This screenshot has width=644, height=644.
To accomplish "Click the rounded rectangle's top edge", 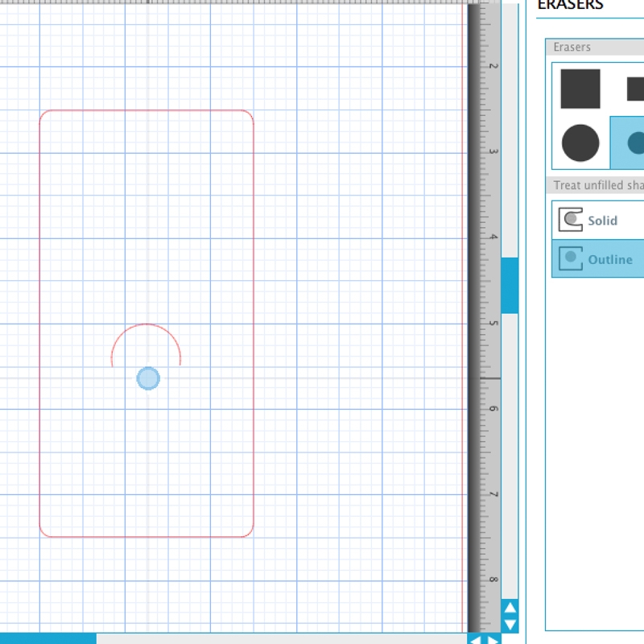I will [x=147, y=110].
